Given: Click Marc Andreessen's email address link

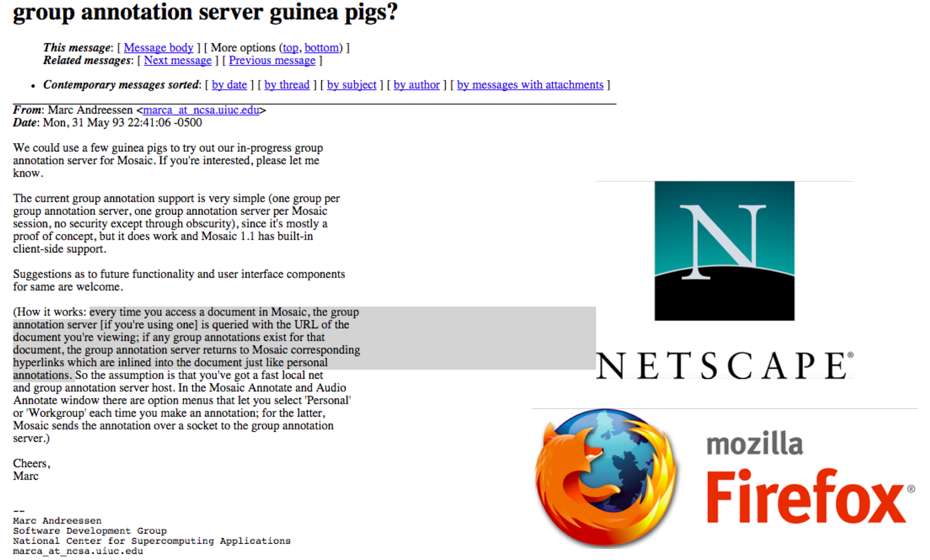Looking at the screenshot, I should [x=201, y=110].
